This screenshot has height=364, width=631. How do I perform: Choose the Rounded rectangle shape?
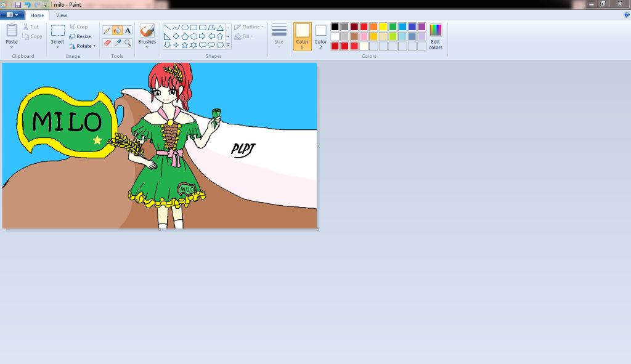[202, 27]
